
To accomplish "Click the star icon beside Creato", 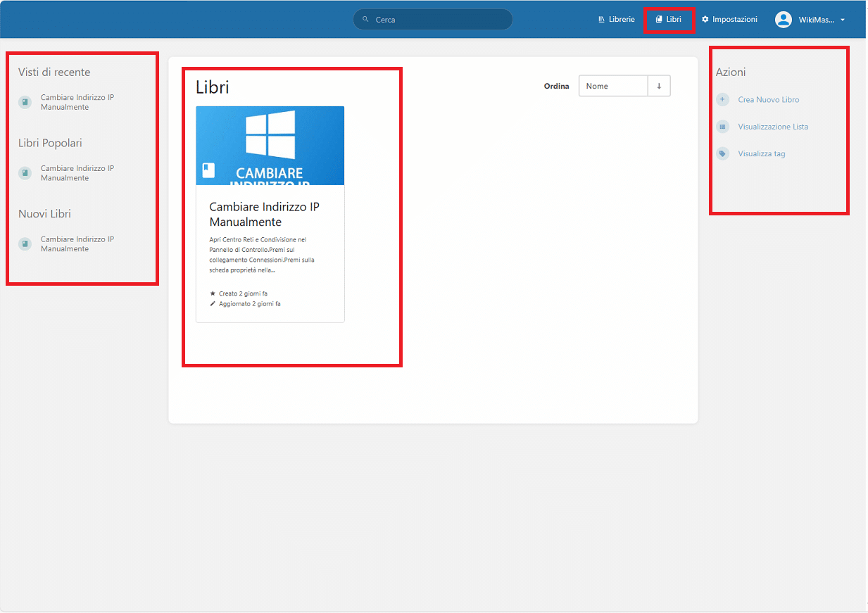I will pyautogui.click(x=213, y=293).
